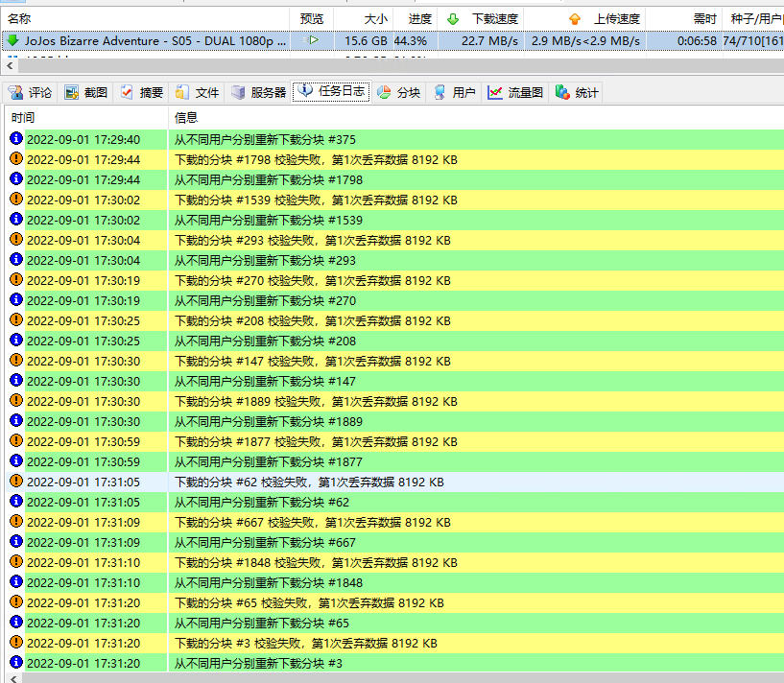The height and width of the screenshot is (683, 784).
Task: Switch to the 截图 screenshots tab
Action: pyautogui.click(x=85, y=92)
